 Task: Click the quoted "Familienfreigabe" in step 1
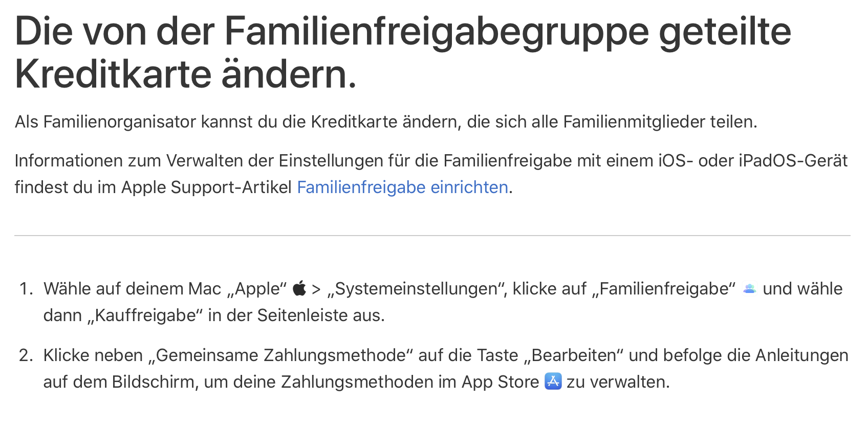click(667, 289)
